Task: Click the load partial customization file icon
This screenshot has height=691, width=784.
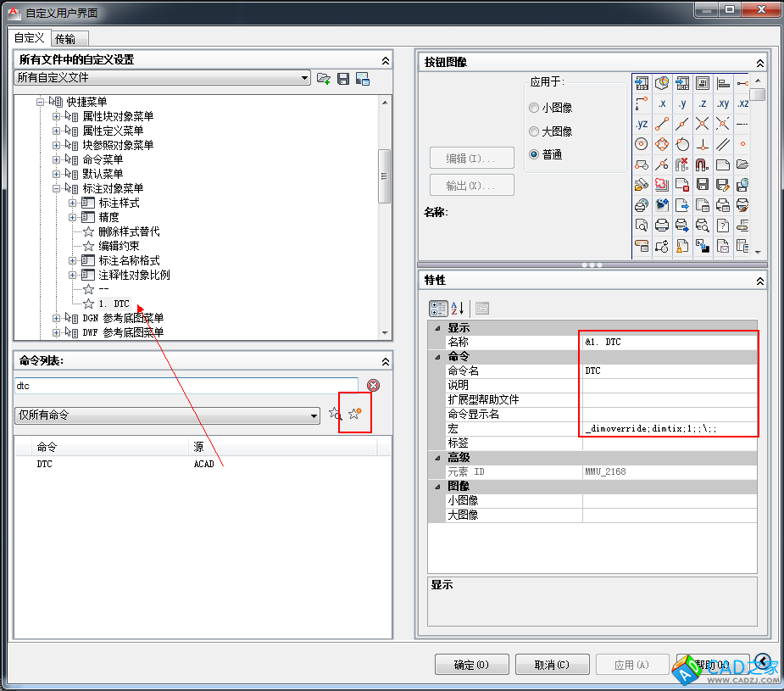Action: coord(323,79)
